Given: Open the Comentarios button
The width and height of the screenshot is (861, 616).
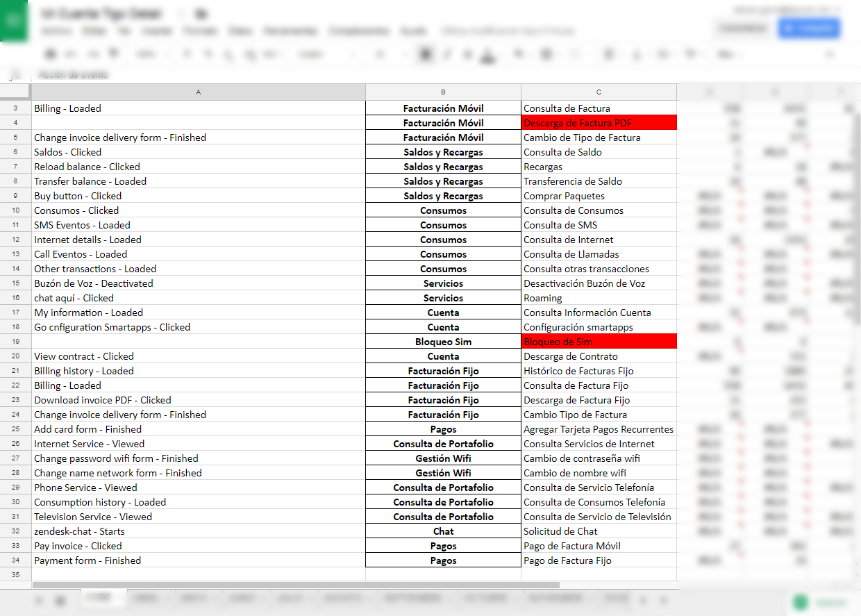Looking at the screenshot, I should (742, 28).
